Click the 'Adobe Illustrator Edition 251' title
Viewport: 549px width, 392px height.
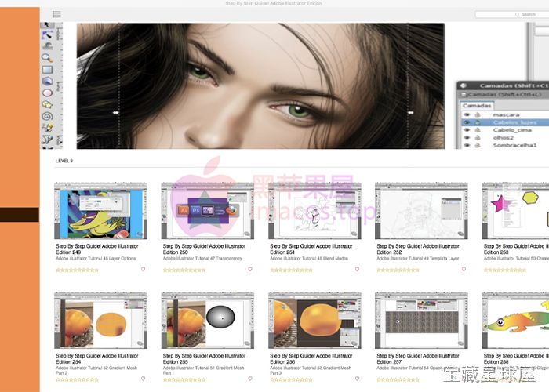pyautogui.click(x=311, y=249)
